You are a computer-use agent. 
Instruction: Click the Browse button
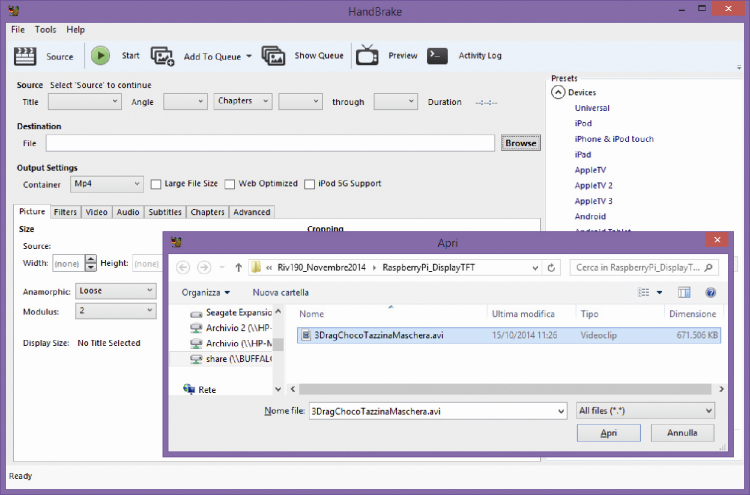pyautogui.click(x=521, y=143)
